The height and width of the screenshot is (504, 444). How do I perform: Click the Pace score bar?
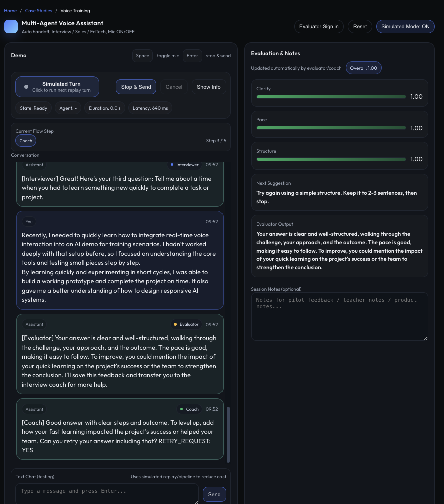coord(331,128)
